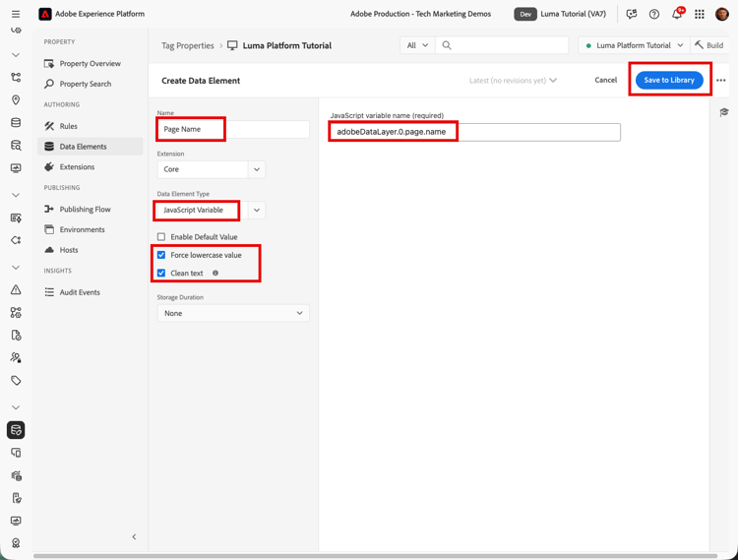Image resolution: width=738 pixels, height=560 pixels.
Task: Open the help question mark icon
Action: tap(653, 14)
